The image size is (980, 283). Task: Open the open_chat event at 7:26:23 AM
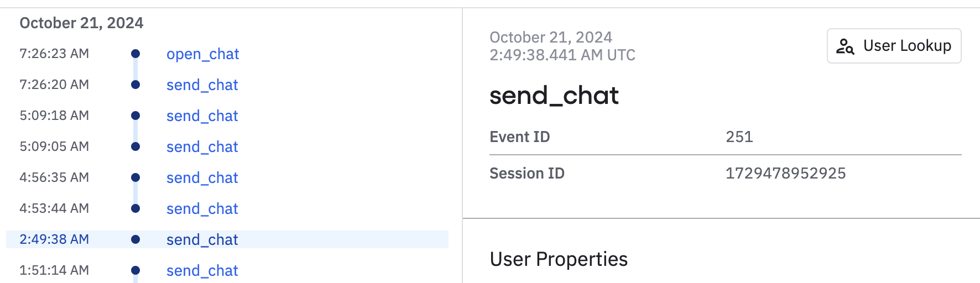(202, 54)
